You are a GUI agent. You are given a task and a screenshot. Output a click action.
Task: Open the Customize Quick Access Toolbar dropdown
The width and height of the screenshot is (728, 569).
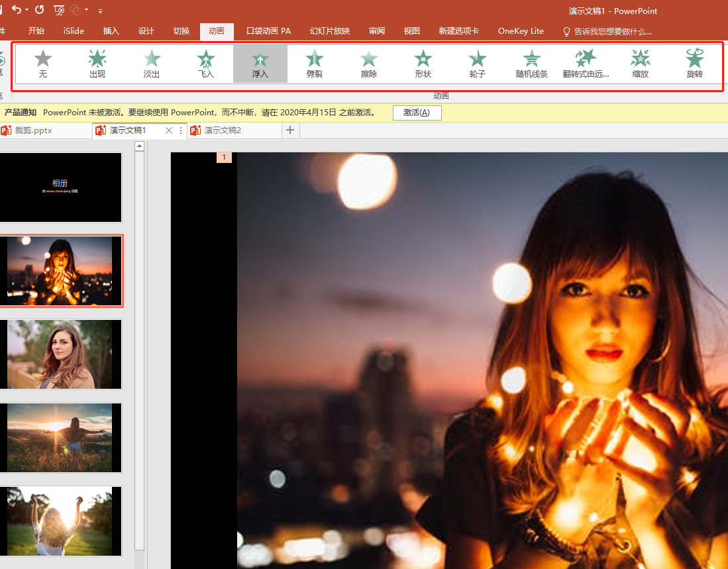100,11
